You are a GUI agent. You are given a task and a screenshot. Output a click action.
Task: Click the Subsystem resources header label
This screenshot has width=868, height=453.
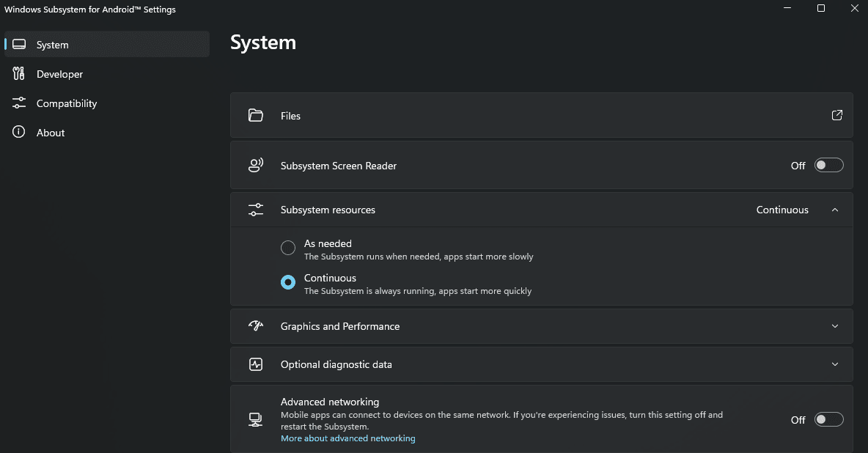click(x=328, y=210)
